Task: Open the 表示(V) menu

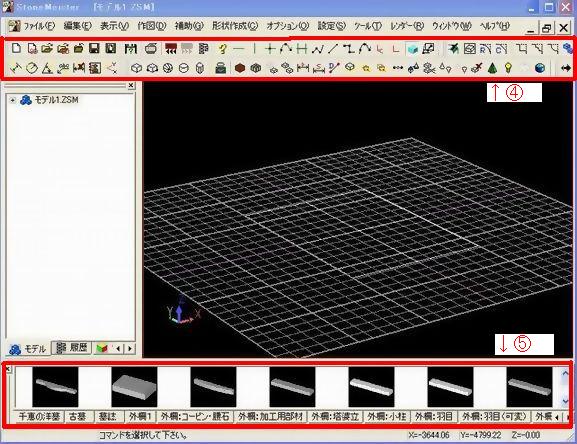Action: pyautogui.click(x=114, y=26)
